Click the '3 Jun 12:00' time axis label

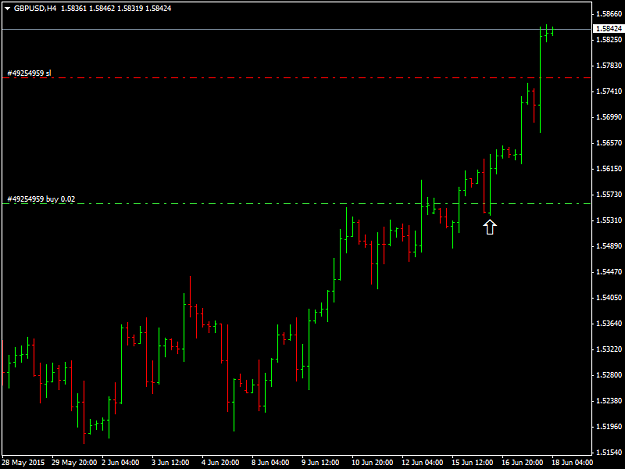(x=170, y=463)
